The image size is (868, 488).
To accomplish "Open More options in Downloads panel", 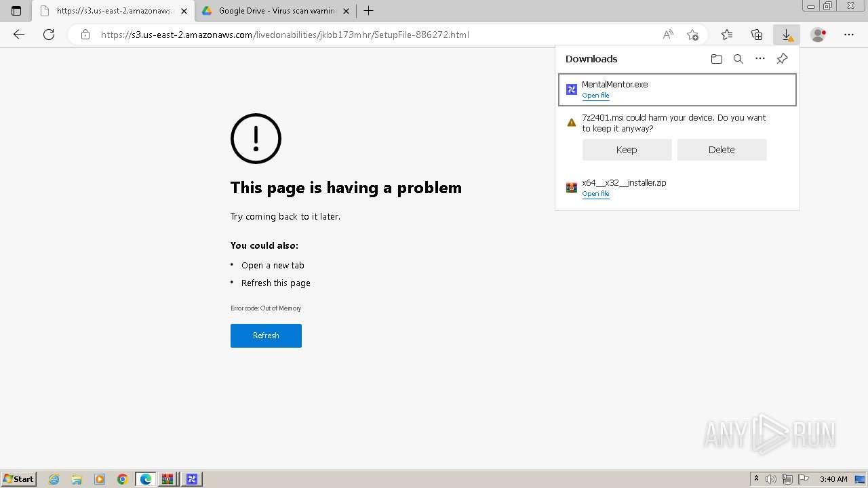I will tap(760, 59).
